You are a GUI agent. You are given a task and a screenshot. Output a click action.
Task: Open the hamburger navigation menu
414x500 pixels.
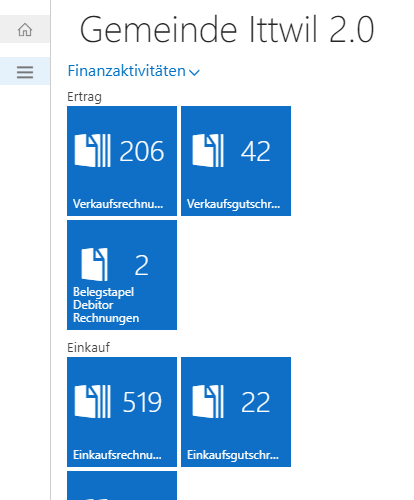coord(25,71)
